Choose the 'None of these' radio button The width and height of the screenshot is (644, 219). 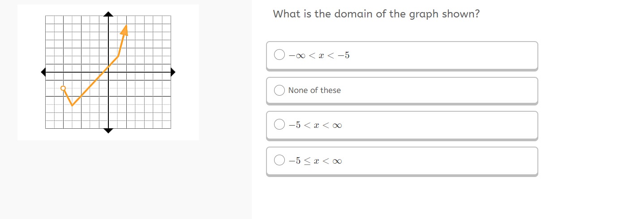(x=279, y=90)
